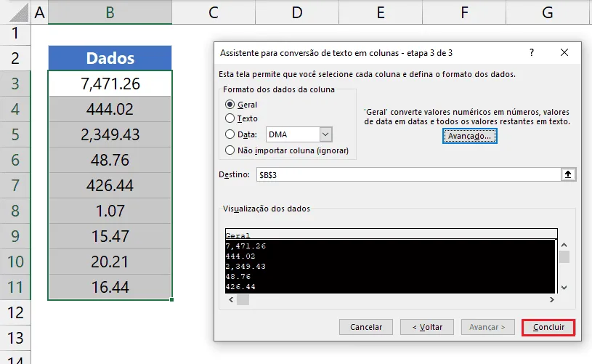Click the preview vertical scrollbar thumb
Image resolution: width=592 pixels, height=364 pixels.
pos(564,257)
